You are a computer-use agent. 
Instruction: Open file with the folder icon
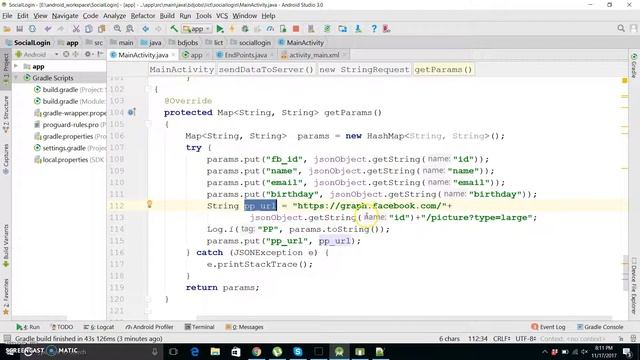7,29
